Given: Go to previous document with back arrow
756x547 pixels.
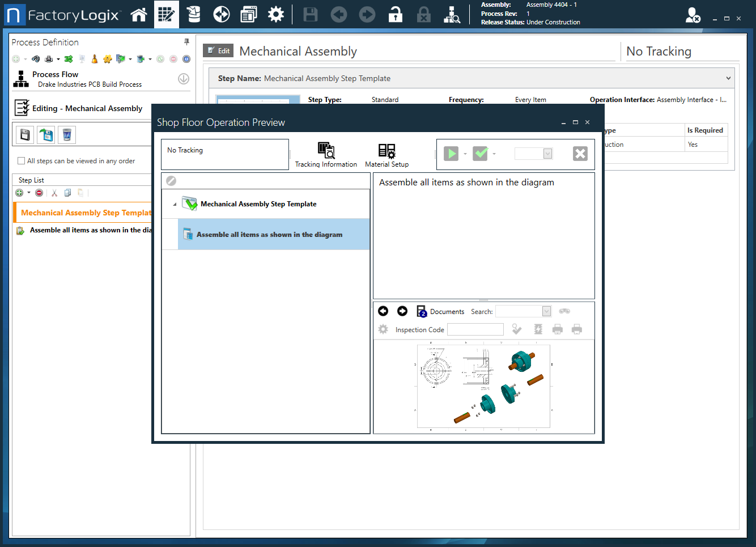Looking at the screenshot, I should (x=383, y=311).
